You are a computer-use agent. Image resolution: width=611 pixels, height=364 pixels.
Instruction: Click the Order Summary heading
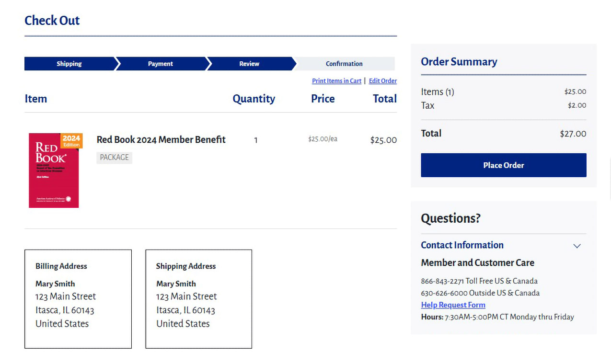coord(459,62)
